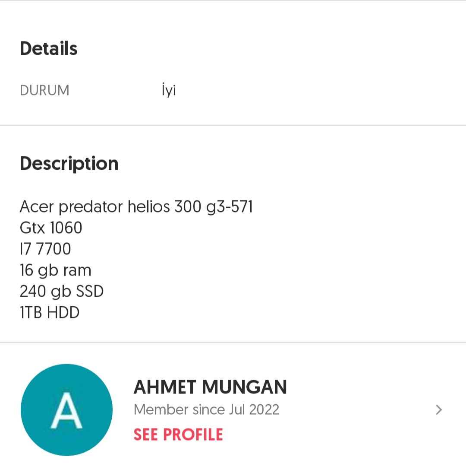This screenshot has width=466, height=476.
Task: Click the SEE PROFILE link
Action: 178,435
